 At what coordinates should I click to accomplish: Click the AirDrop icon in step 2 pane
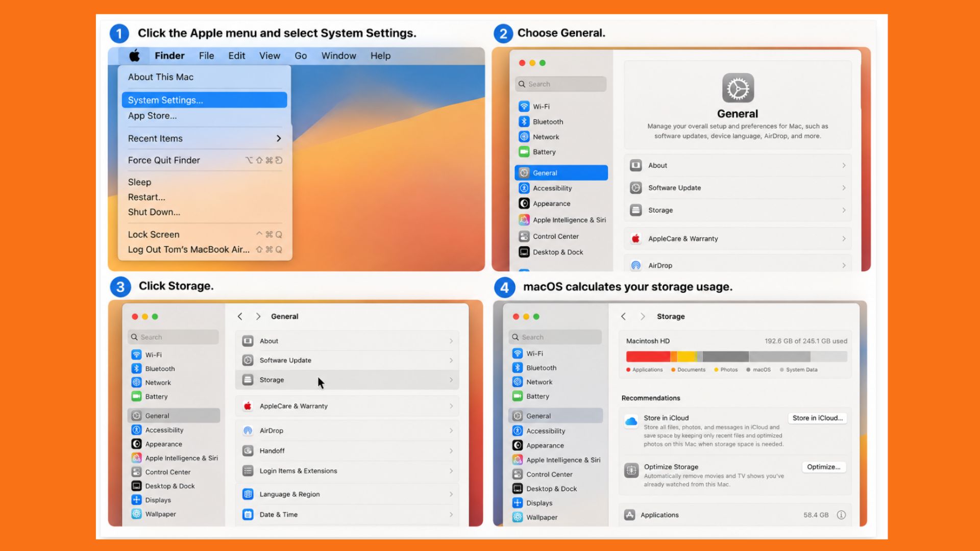635,265
